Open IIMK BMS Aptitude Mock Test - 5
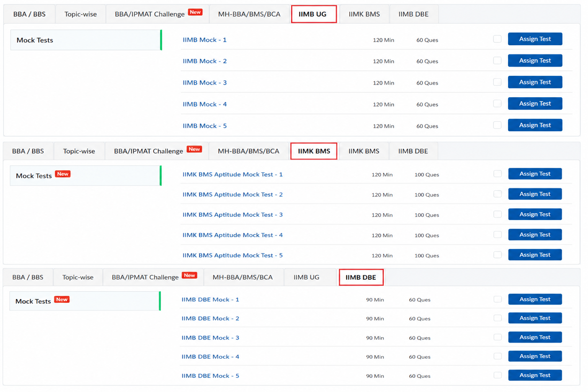Image resolution: width=588 pixels, height=392 pixels. click(232, 255)
